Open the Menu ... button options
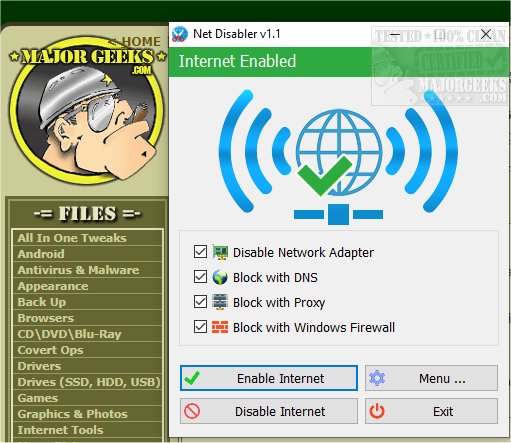This screenshot has width=511, height=443. point(431,378)
